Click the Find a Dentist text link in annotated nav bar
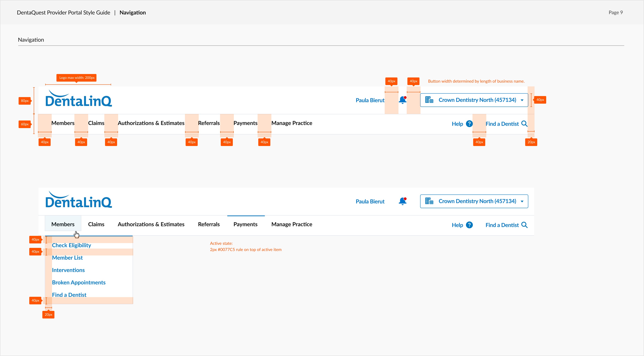The image size is (644, 356). click(502, 124)
